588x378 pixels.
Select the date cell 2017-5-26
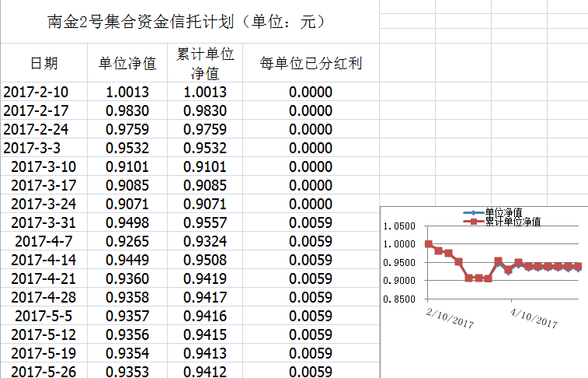(x=44, y=372)
